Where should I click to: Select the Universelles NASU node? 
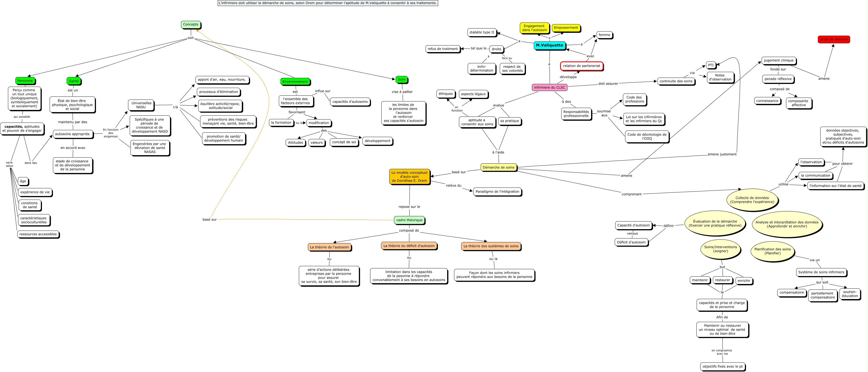tap(141, 105)
